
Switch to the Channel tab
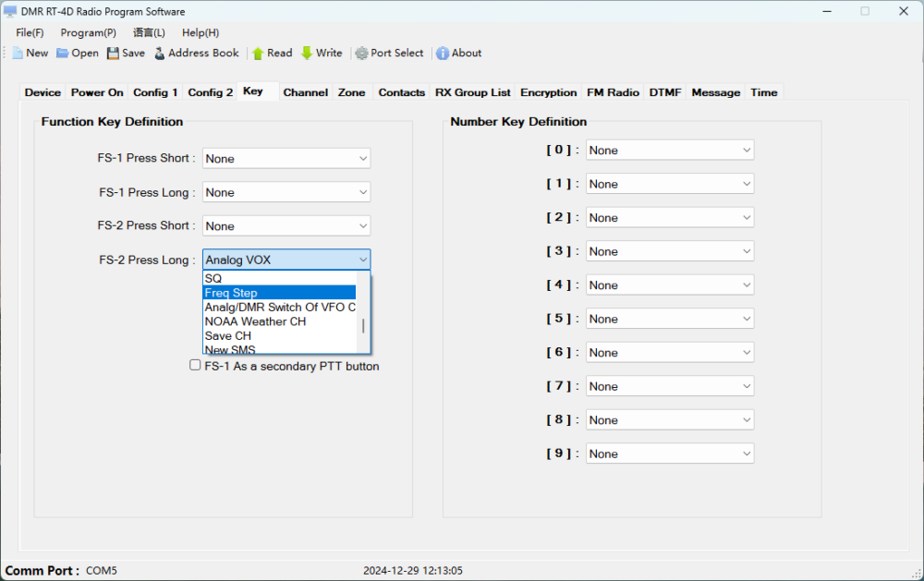tap(305, 92)
